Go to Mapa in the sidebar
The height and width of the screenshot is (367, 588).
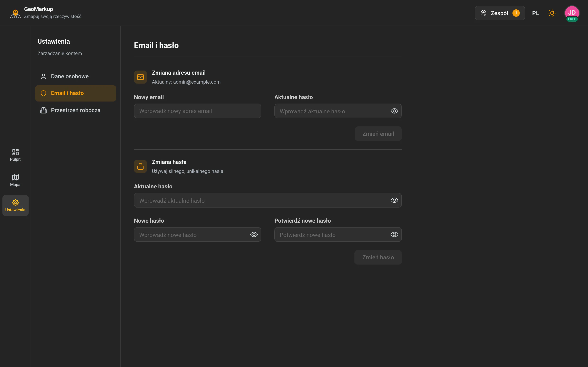tap(15, 180)
